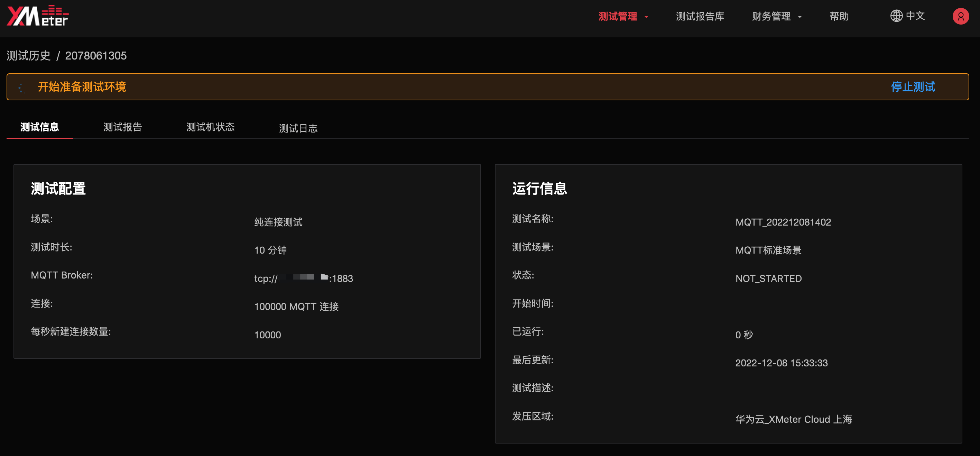Screen dimensions: 980x456
Task: Open the 测试报告库 menu item
Action: pos(700,16)
